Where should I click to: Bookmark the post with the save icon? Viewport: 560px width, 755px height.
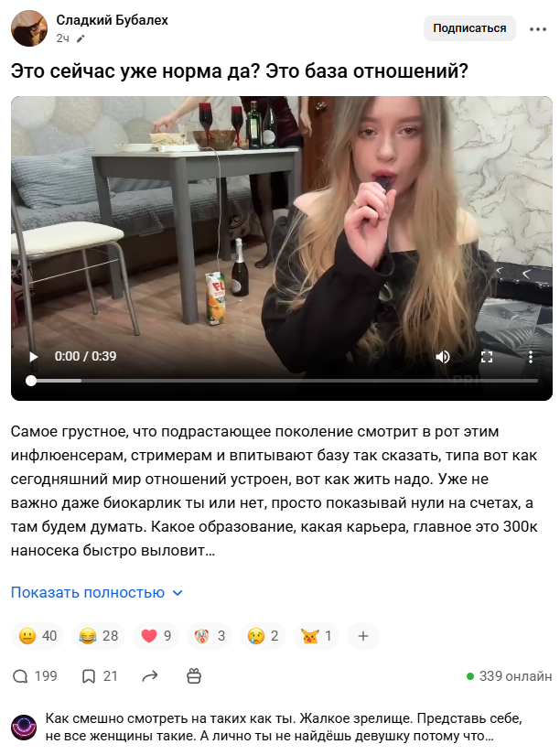(100, 676)
